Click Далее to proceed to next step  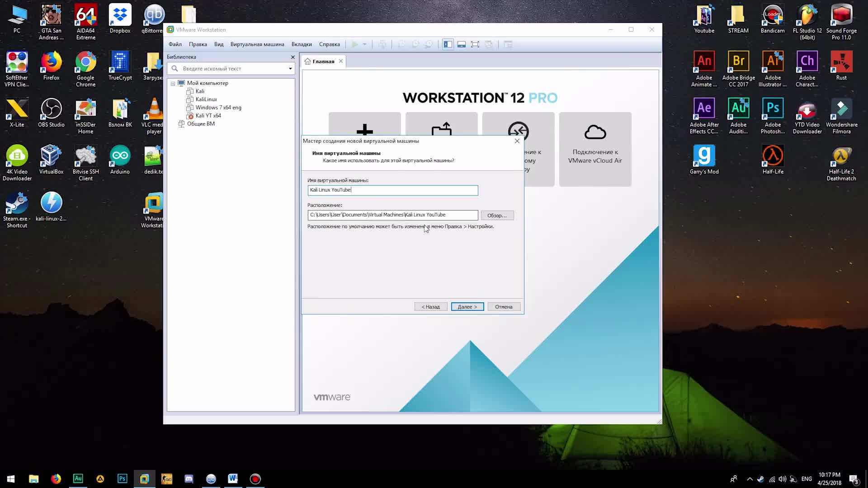467,306
